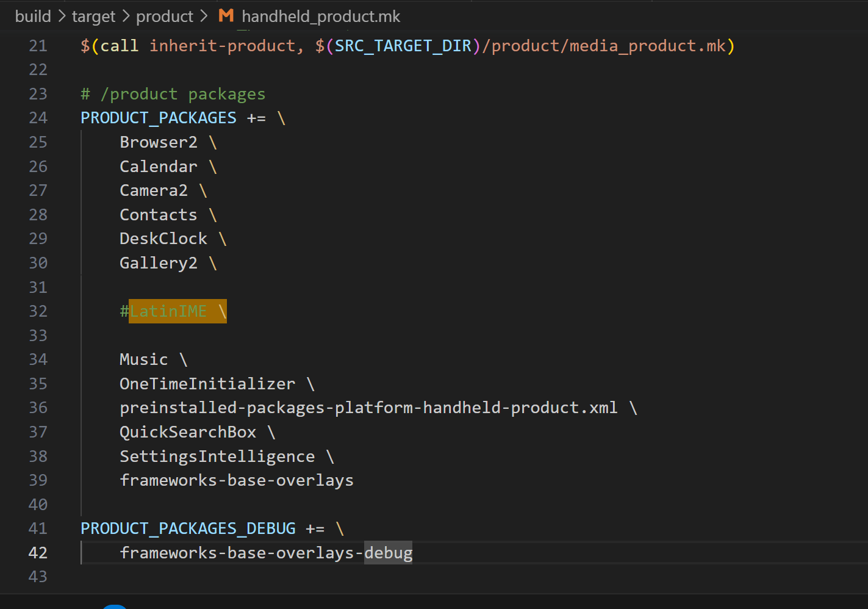Expand the chevron after 'target' breadcrumb
This screenshot has height=609, width=868.
pyautogui.click(x=126, y=16)
